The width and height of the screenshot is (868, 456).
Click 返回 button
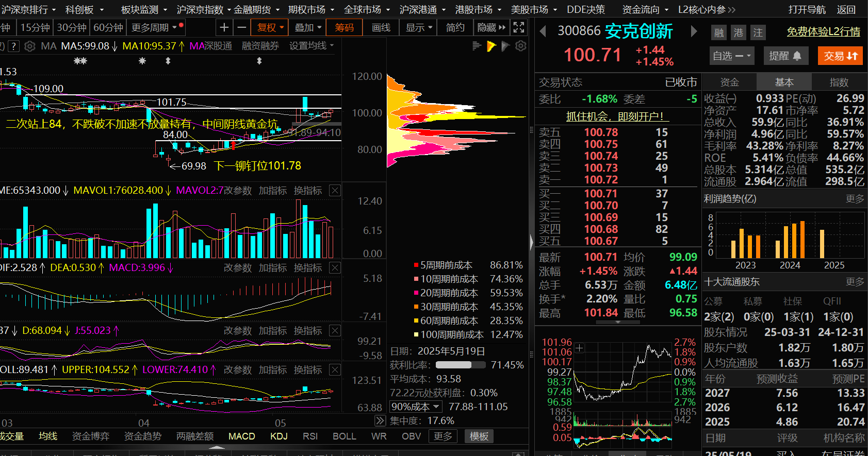pos(846,10)
